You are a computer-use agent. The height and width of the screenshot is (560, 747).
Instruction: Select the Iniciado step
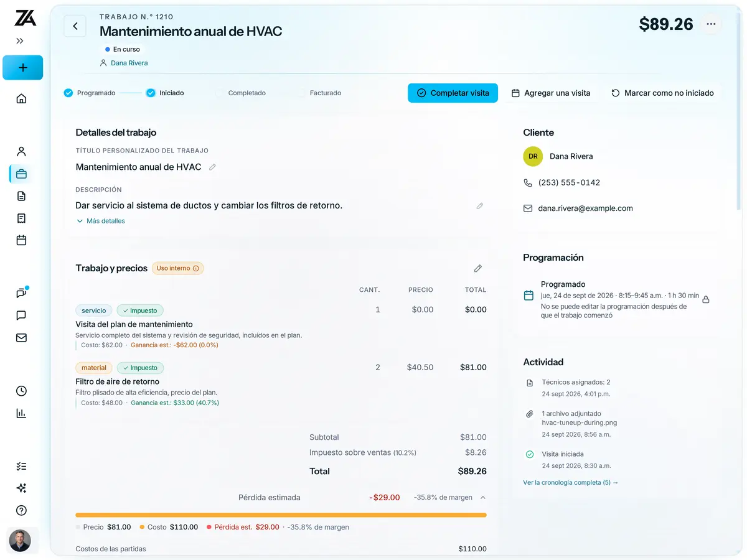[x=165, y=93]
